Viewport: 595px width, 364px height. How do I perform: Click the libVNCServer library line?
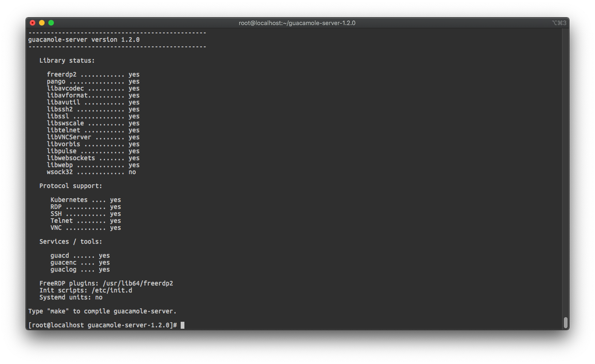point(93,137)
